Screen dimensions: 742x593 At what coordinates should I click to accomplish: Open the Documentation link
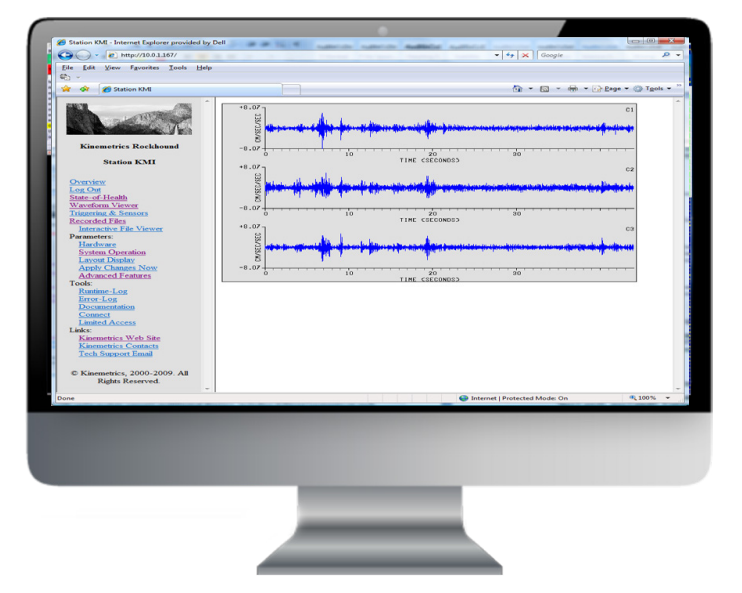tap(107, 307)
